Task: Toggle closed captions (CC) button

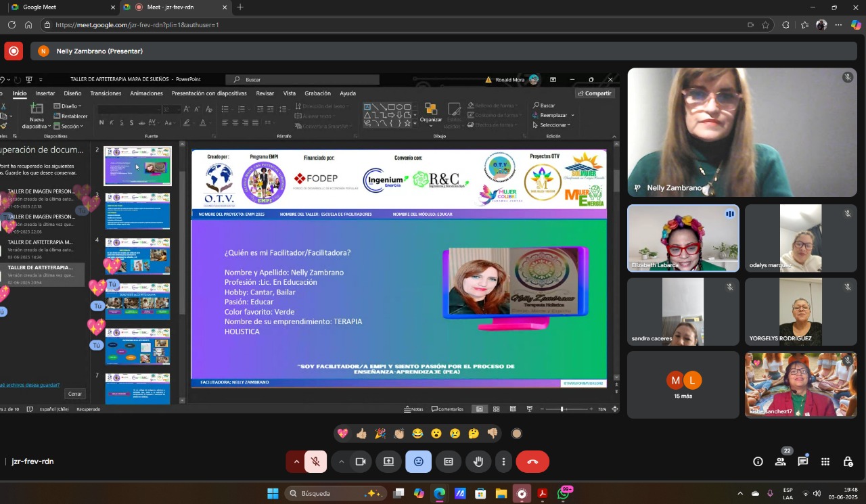Action: 448,461
